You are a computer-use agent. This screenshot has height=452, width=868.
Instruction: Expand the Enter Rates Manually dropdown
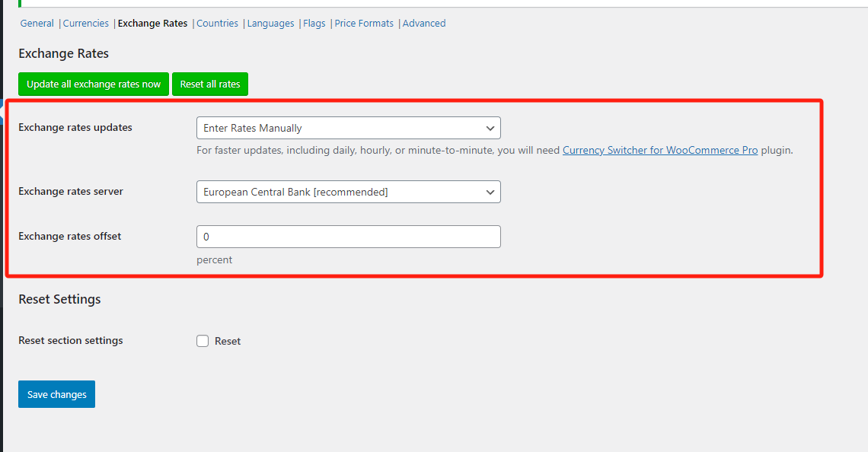point(348,128)
